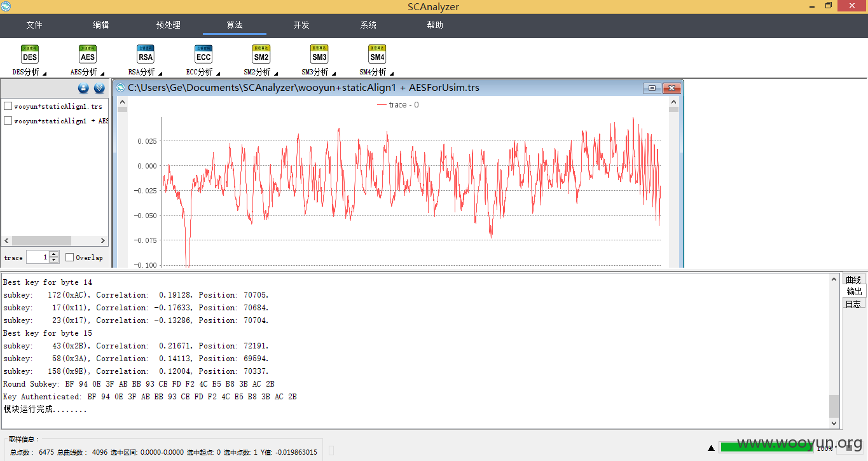The image size is (868, 461).
Task: Decrement the trace number stepper
Action: click(53, 260)
